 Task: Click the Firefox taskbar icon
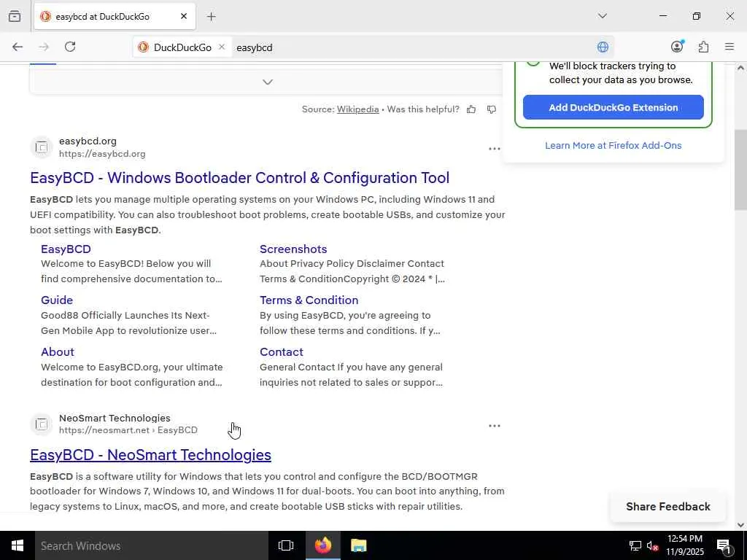point(323,545)
